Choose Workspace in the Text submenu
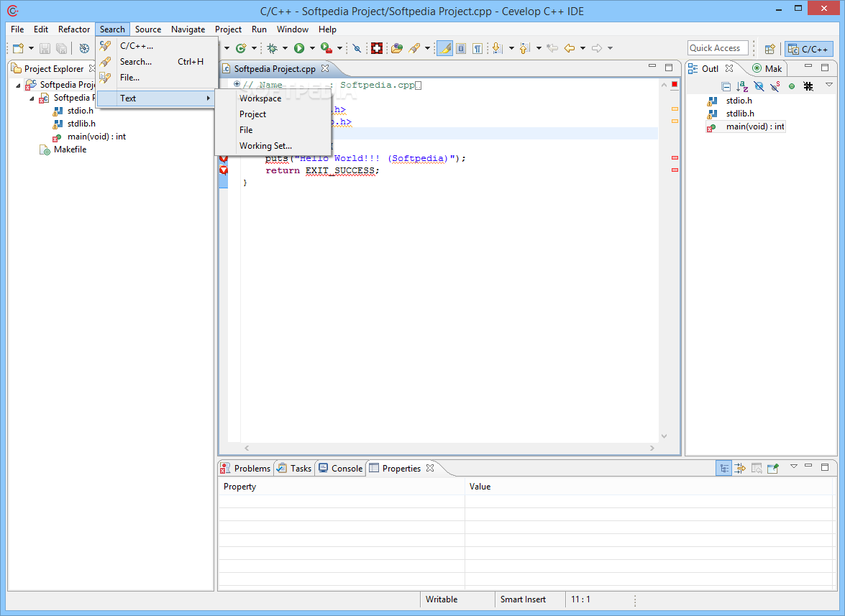This screenshot has width=845, height=616. [273, 98]
